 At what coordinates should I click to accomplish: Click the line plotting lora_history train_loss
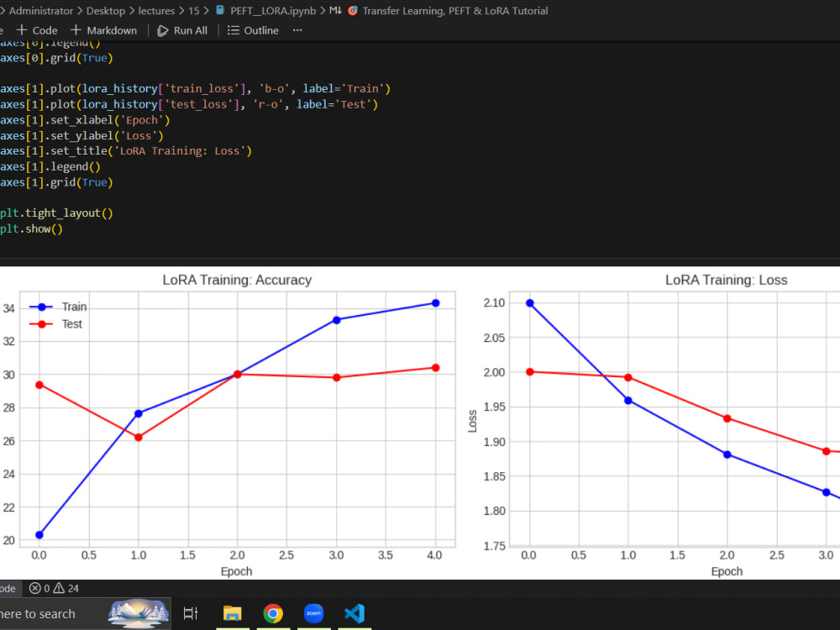coord(195,89)
